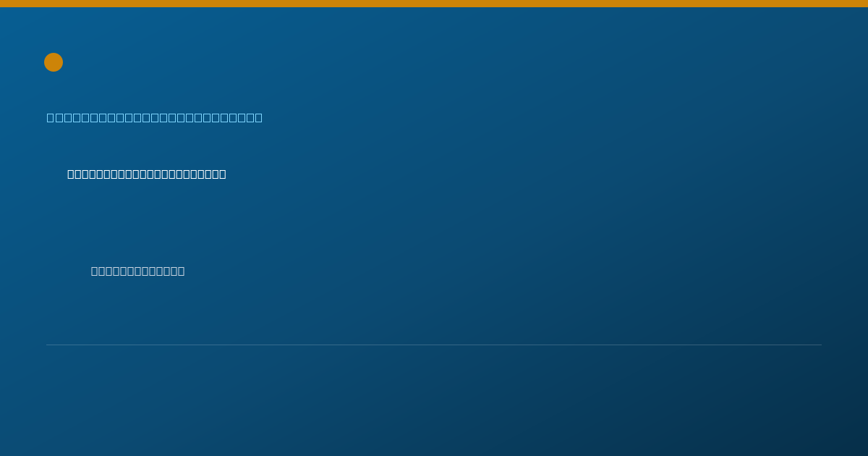868x456 pixels.
Task: Click the thin horizontal divider line
Action: 434,345
